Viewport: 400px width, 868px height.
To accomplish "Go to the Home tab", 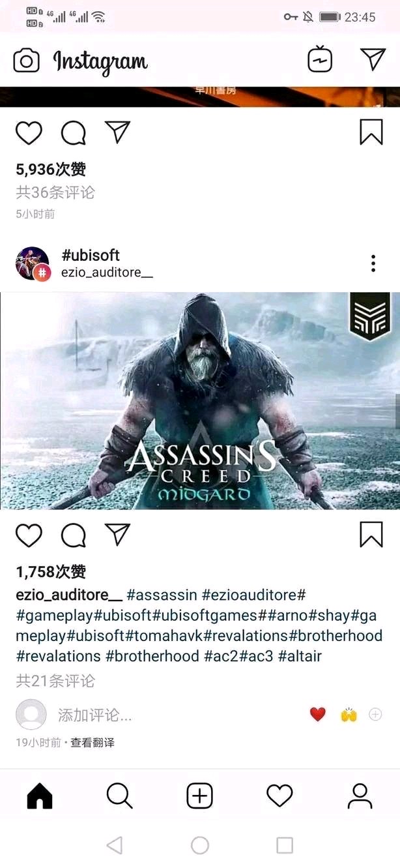I will tap(40, 796).
